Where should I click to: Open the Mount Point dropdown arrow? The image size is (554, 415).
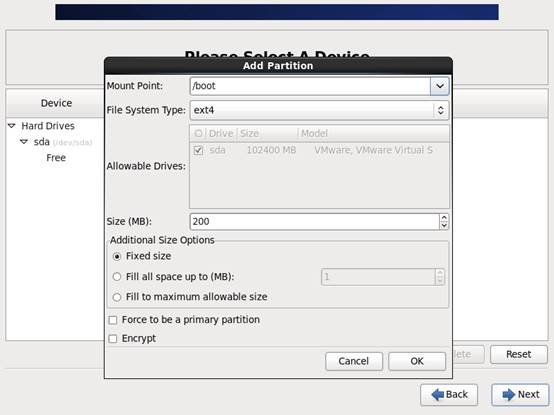[440, 86]
